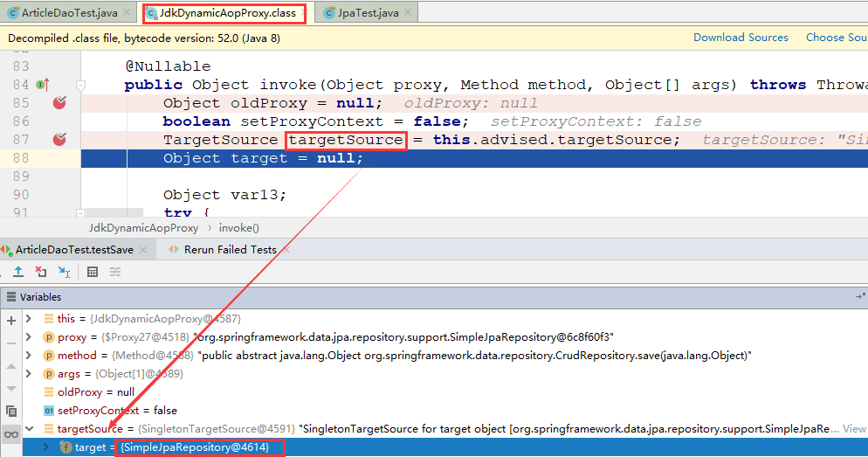Screen dimensions: 868x457
Task: Collapse the try block fold at line 91
Action: (x=81, y=213)
